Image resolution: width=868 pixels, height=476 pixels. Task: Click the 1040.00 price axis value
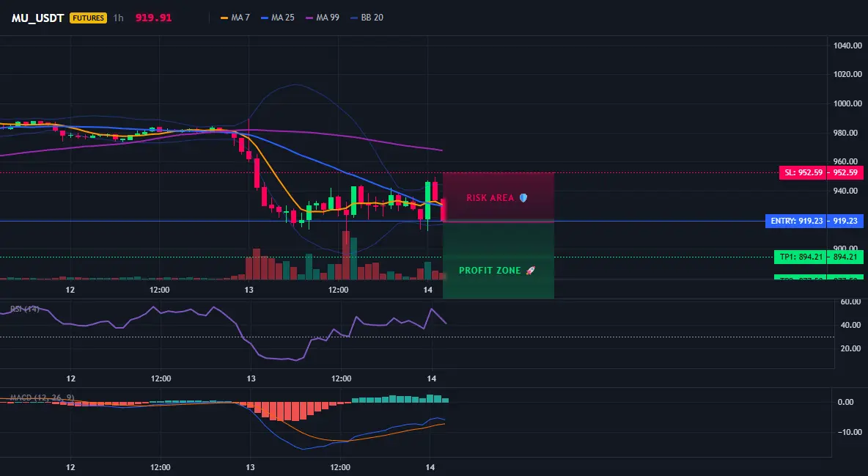[847, 45]
